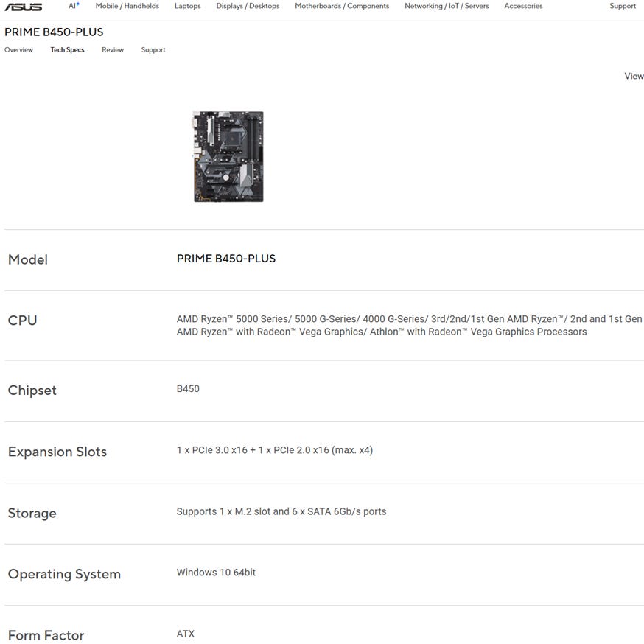
Task: Switch to the Review tab
Action: [x=113, y=49]
